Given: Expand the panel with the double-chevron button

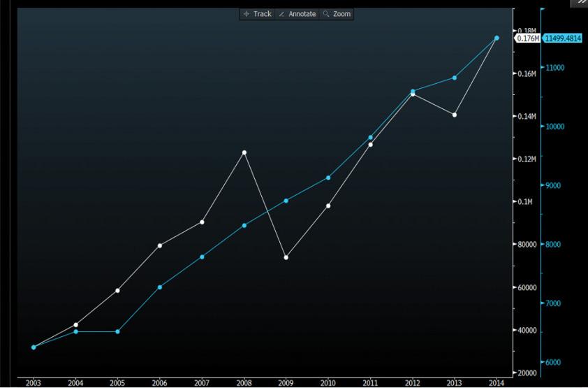Looking at the screenshot, I should tap(581, 3).
